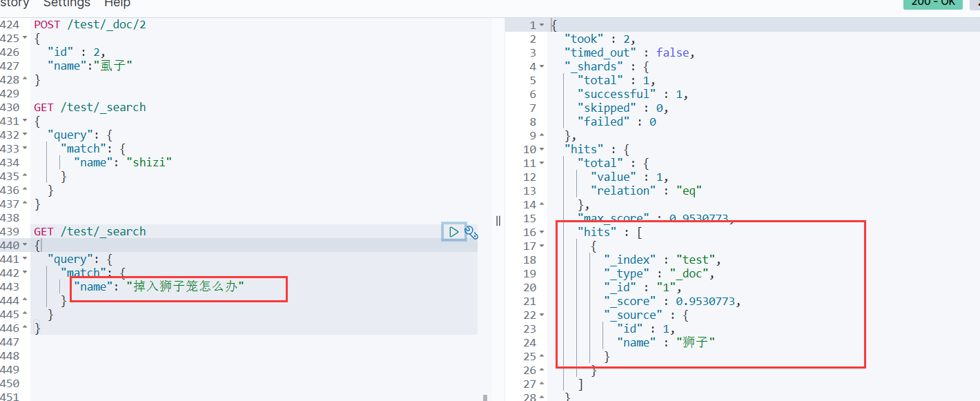Viewport: 980px width, 401px height.
Task: Click the fold end marker at response line 14
Action: coord(542,204)
